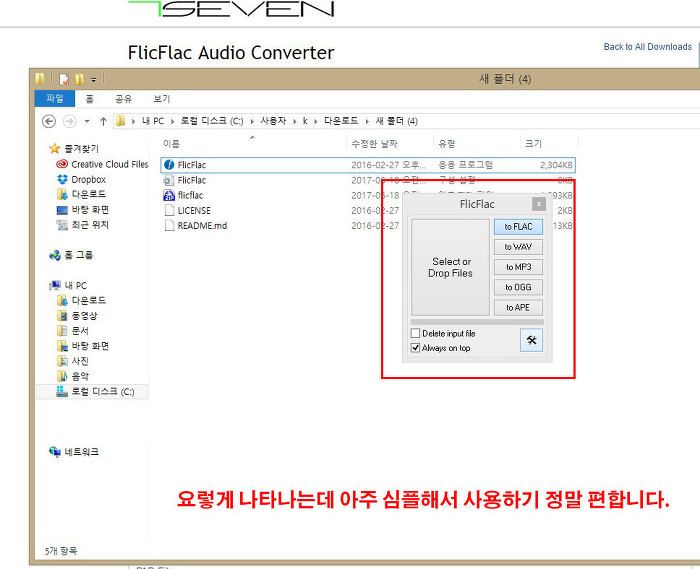Open 음악 folder under 내 PC
The image size is (700, 569).
tap(73, 376)
